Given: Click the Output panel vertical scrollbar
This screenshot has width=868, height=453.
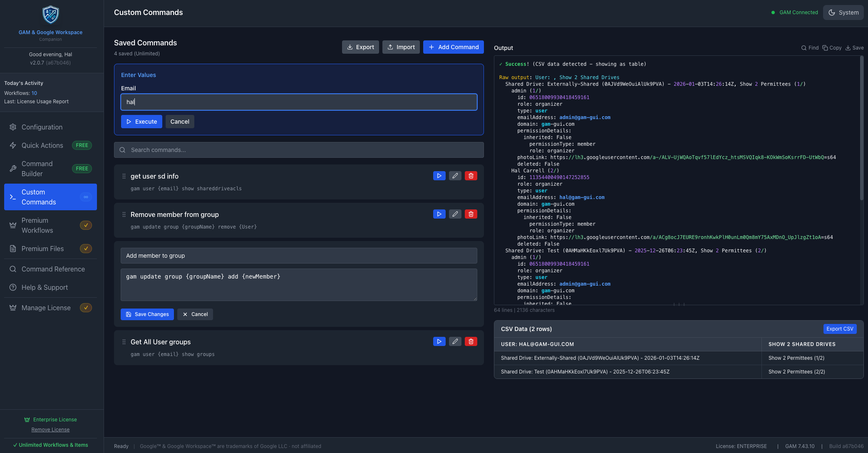Looking at the screenshot, I should 861,129.
